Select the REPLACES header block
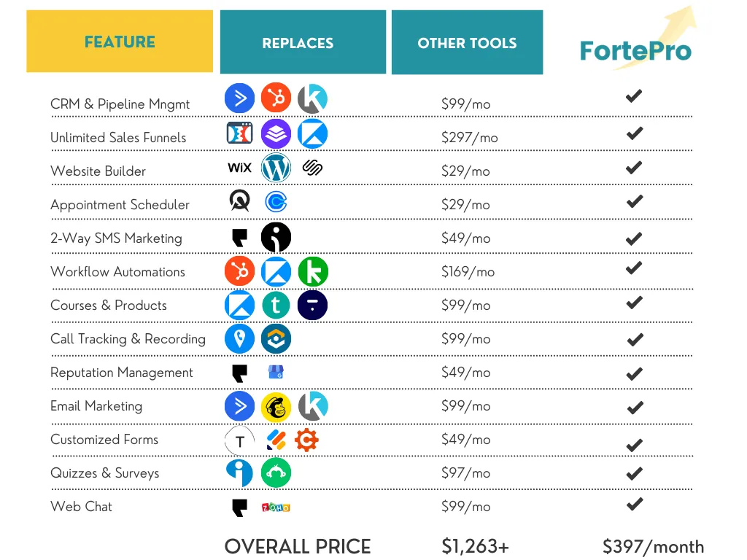This screenshot has width=747, height=560. 303,42
